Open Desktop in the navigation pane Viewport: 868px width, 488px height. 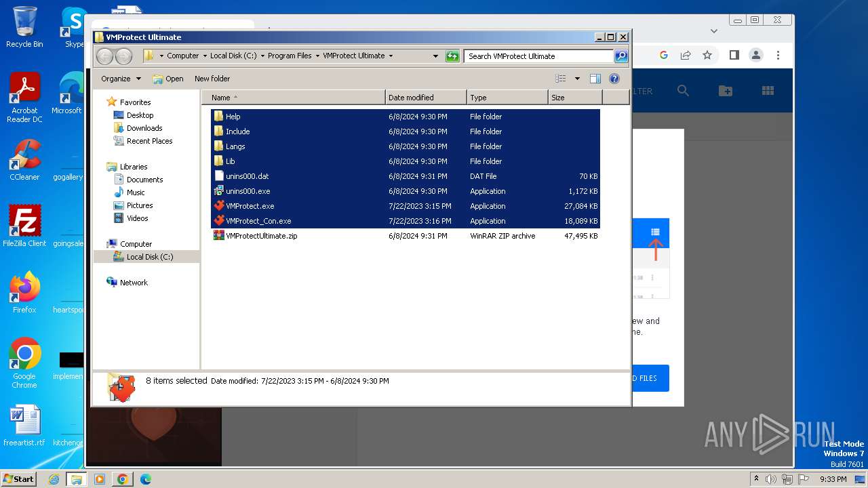[140, 115]
